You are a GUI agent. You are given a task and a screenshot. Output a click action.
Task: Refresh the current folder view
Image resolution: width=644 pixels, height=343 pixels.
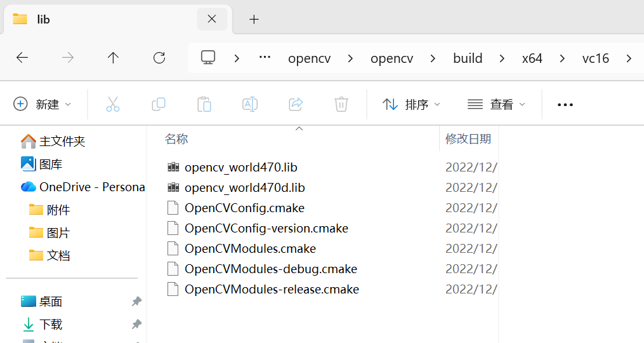coord(159,58)
